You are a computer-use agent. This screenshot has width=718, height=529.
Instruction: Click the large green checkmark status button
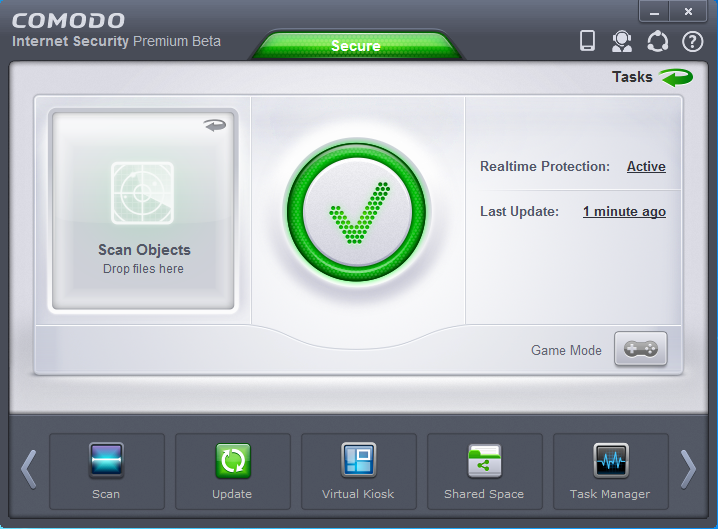(x=357, y=212)
